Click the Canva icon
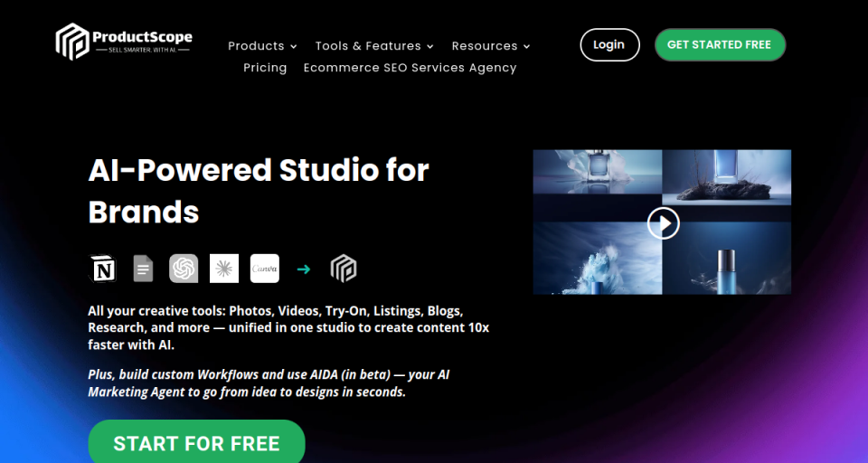Image resolution: width=868 pixels, height=463 pixels. pos(265,269)
